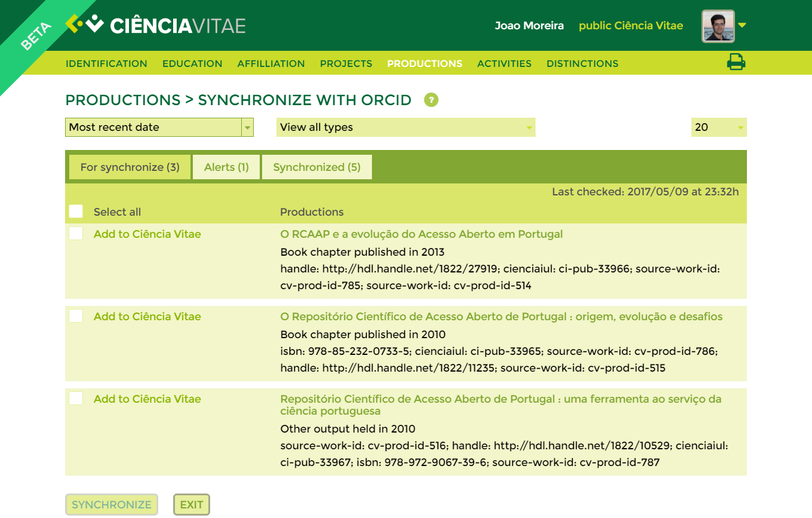
Task: Click the Ciência Vitae logo
Action: tap(156, 25)
